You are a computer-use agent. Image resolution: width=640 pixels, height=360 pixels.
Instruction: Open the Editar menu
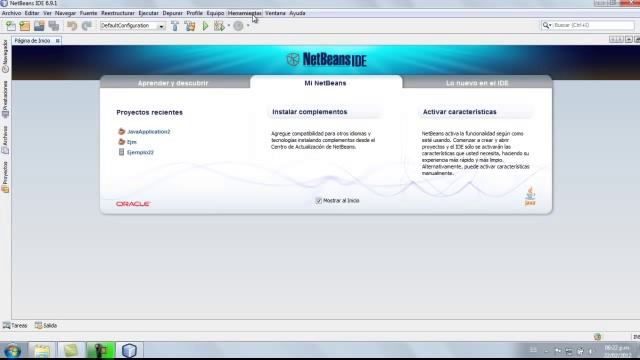[x=32, y=13]
